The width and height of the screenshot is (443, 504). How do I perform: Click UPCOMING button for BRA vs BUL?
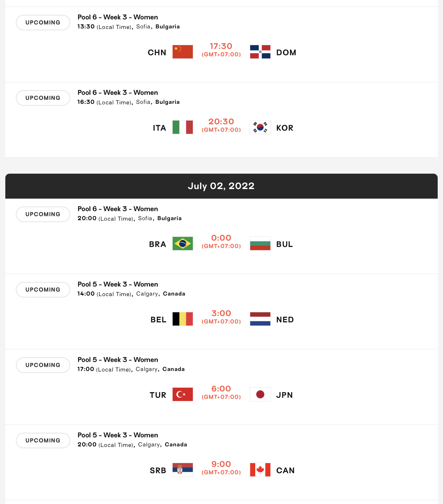click(x=43, y=214)
